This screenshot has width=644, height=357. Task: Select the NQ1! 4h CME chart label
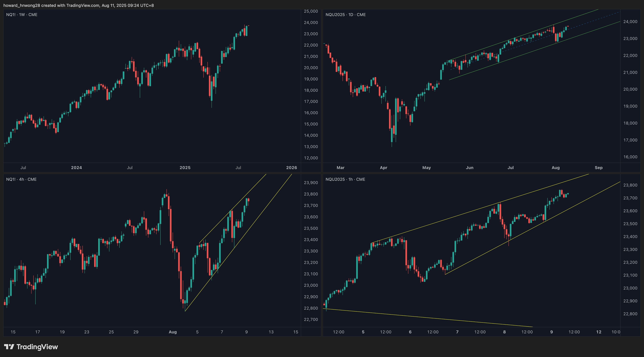click(21, 179)
